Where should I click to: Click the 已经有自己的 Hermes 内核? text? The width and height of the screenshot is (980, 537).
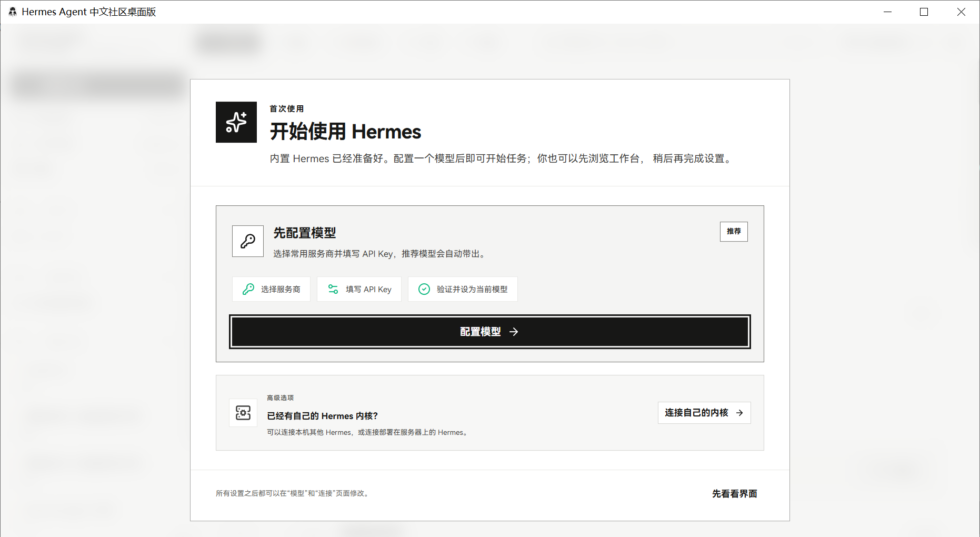click(323, 416)
